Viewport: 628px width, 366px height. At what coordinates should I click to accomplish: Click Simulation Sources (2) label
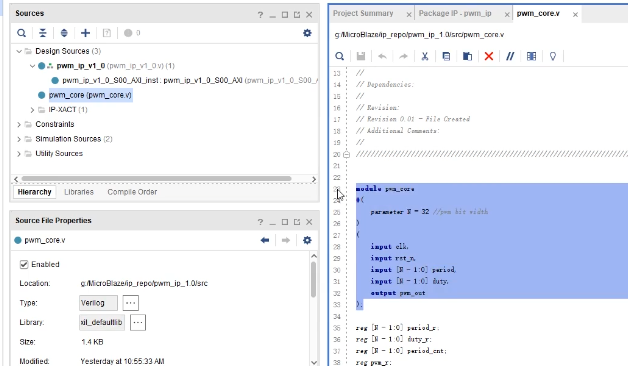[x=74, y=139]
